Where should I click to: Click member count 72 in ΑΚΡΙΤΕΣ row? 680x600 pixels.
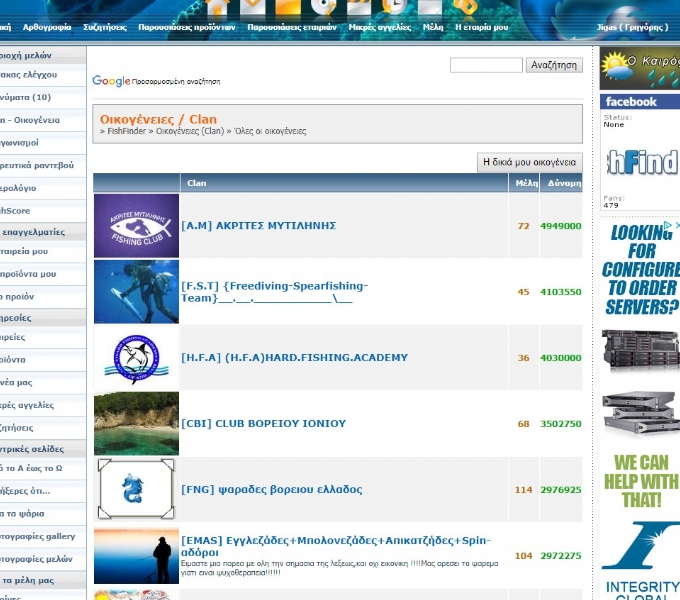coord(523,226)
